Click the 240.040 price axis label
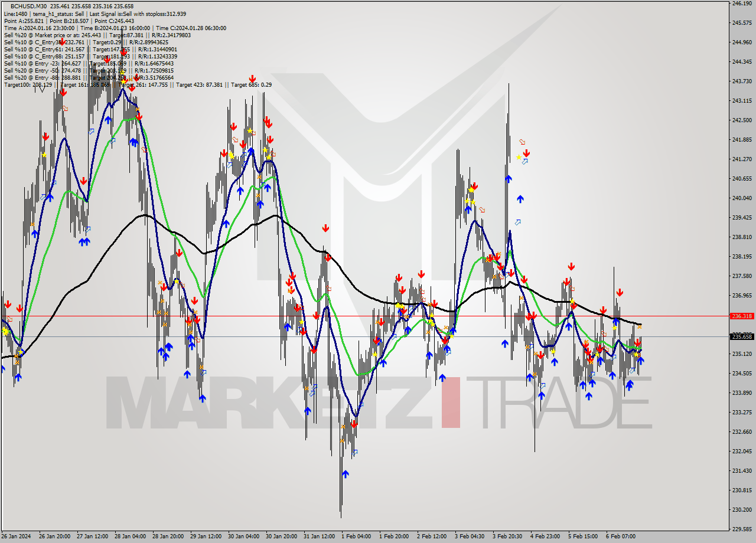The width and height of the screenshot is (756, 543). click(x=742, y=198)
